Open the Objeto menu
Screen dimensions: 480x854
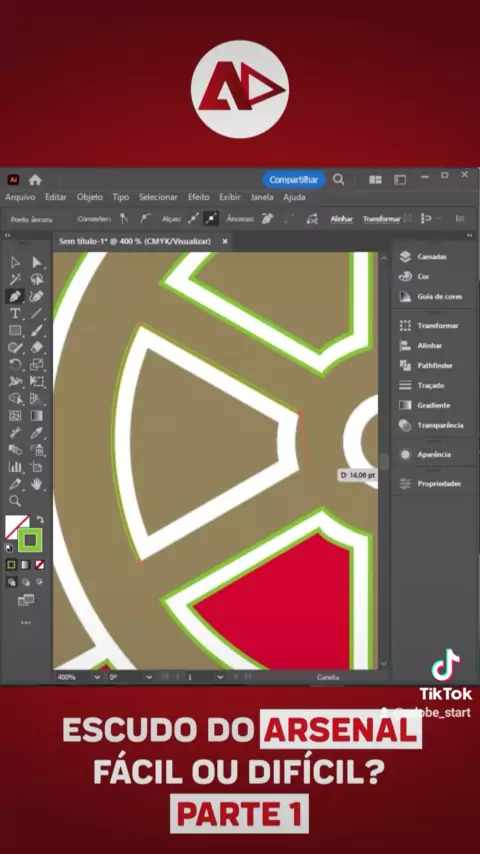(89, 197)
